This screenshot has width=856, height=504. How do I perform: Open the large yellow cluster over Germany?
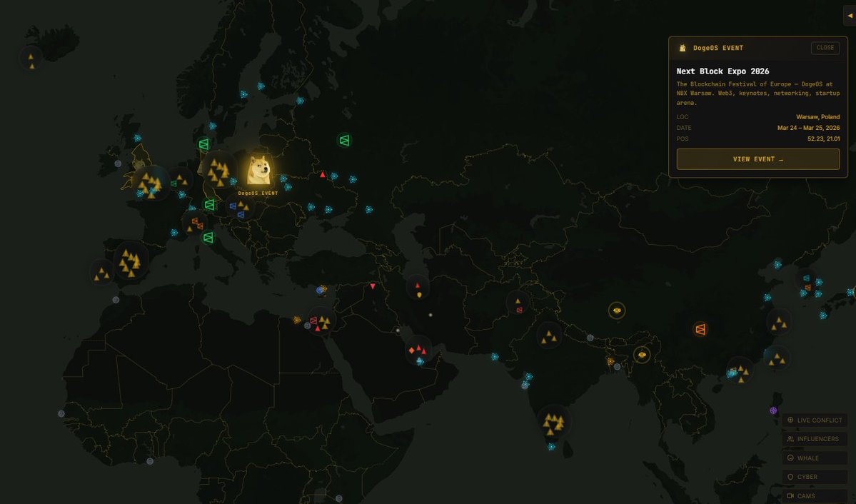(x=219, y=171)
